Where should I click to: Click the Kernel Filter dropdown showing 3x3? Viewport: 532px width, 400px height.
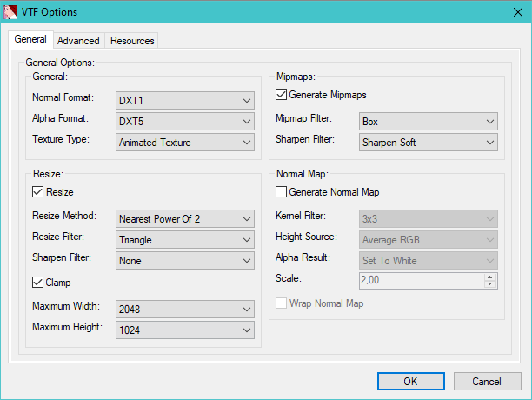click(429, 219)
